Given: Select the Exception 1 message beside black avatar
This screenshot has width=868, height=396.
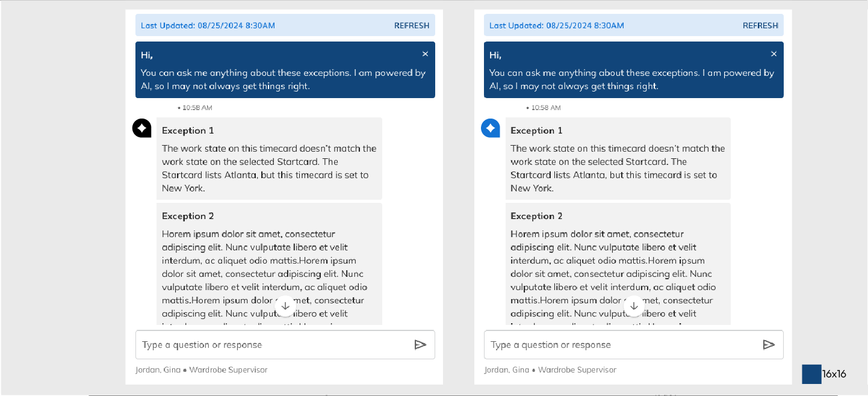Looking at the screenshot, I should click(269, 159).
